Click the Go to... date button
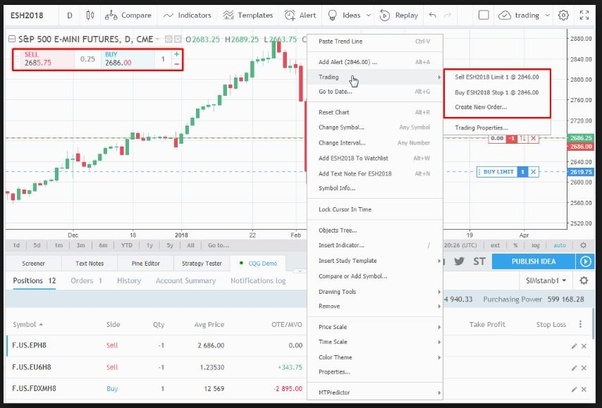 click(218, 245)
